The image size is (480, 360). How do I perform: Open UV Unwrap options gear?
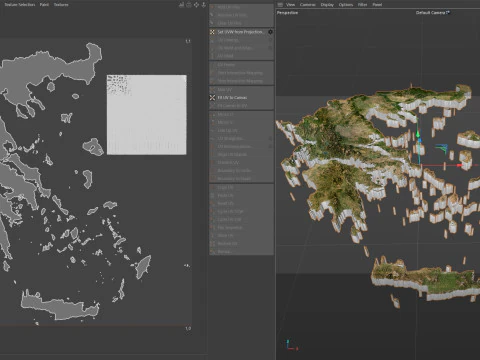pos(270,40)
